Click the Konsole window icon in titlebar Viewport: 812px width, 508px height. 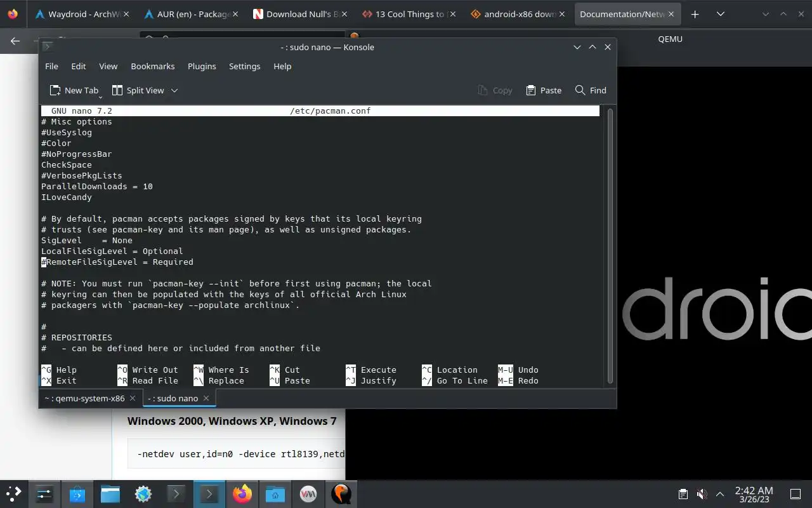pos(47,47)
